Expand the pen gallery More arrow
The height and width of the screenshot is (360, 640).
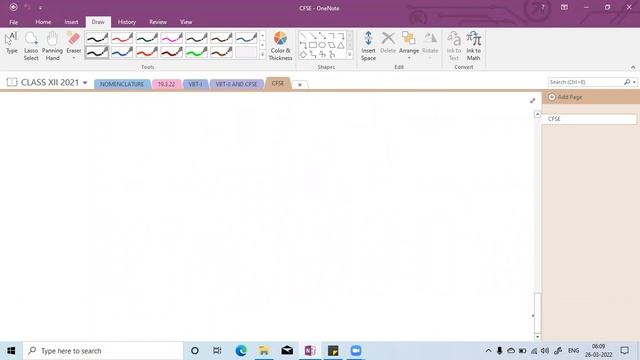pos(262,55)
